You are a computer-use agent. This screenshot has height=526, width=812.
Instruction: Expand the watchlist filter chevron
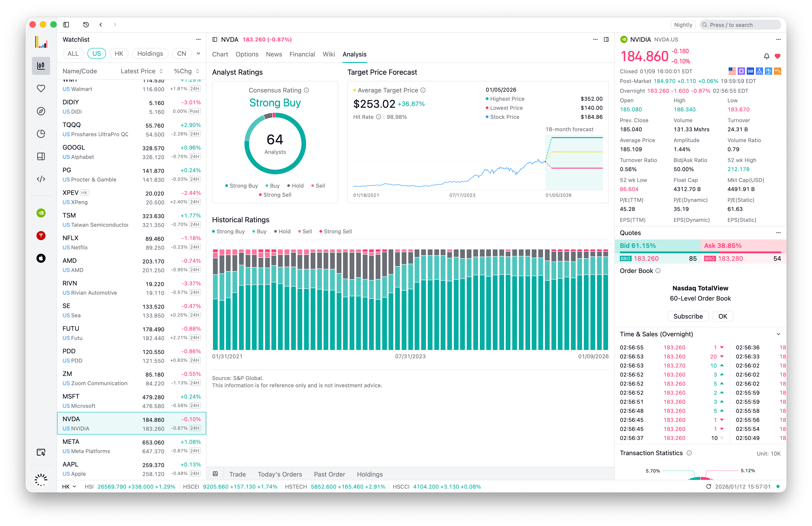[x=198, y=53]
